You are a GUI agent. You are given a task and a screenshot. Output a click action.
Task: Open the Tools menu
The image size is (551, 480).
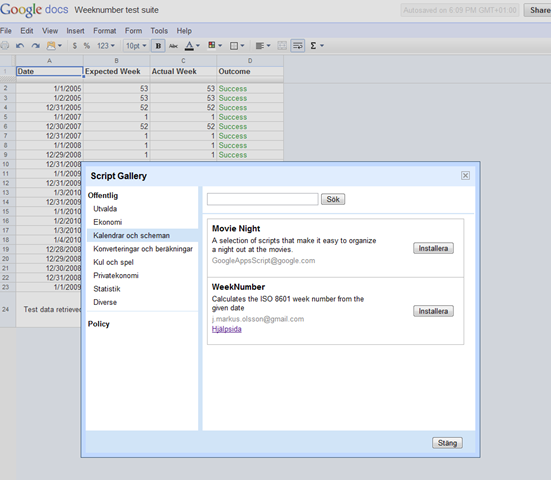click(159, 31)
